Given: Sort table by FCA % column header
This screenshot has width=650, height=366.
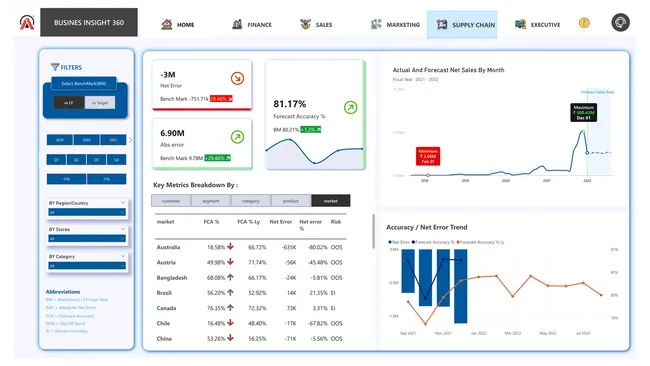Looking at the screenshot, I should (x=211, y=222).
